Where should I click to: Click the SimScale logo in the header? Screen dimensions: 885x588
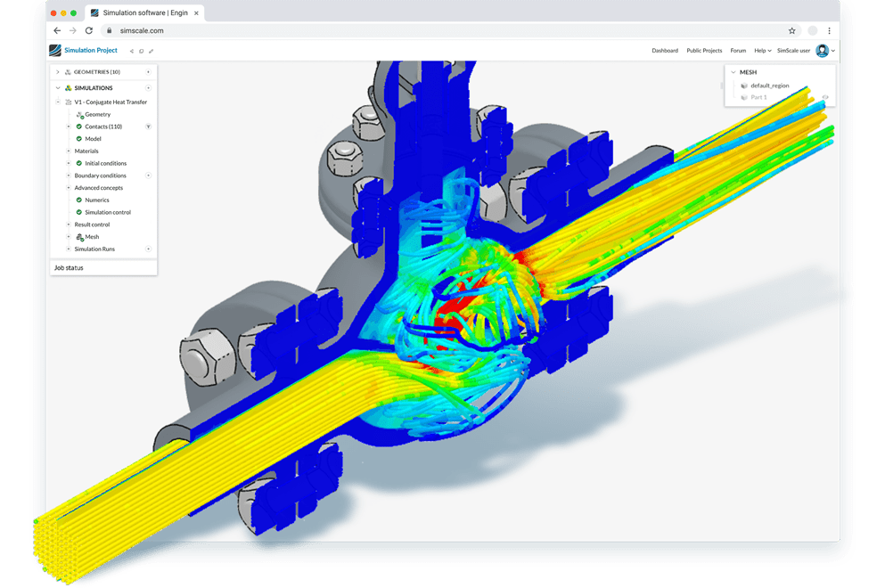tap(55, 50)
